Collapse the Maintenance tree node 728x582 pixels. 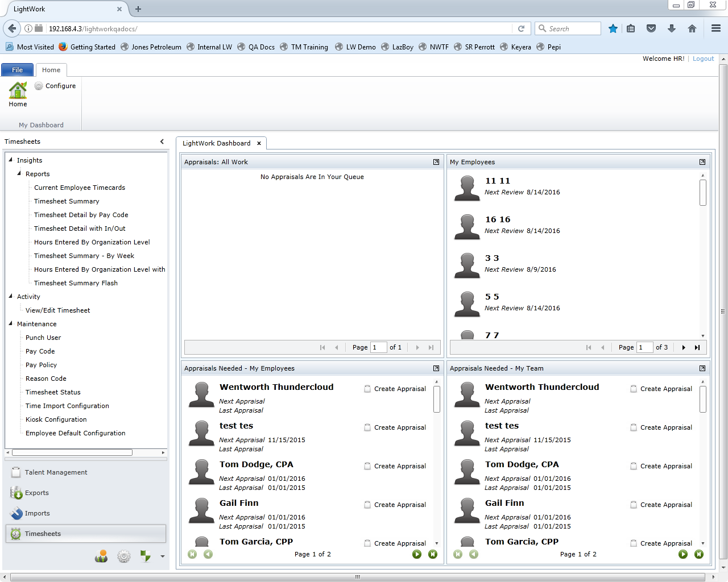tap(11, 323)
